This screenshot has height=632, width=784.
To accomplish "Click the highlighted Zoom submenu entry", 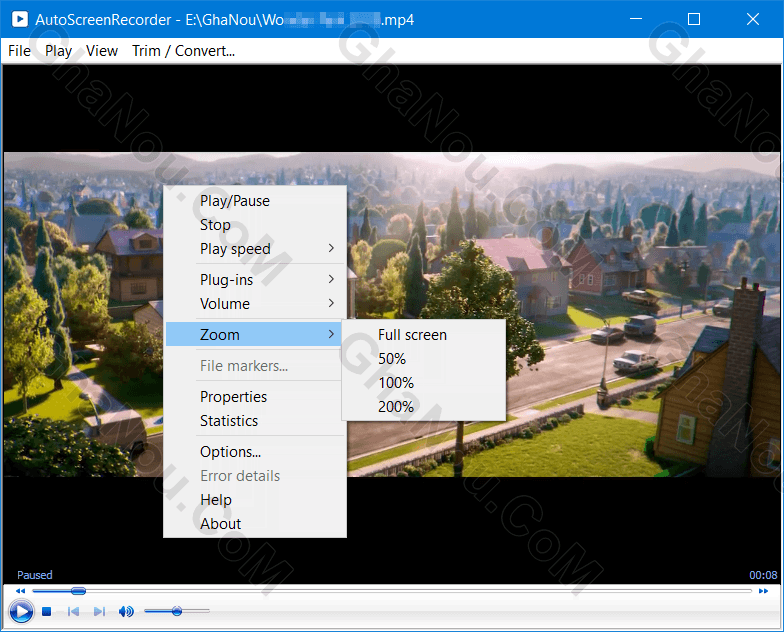I will click(x=254, y=334).
